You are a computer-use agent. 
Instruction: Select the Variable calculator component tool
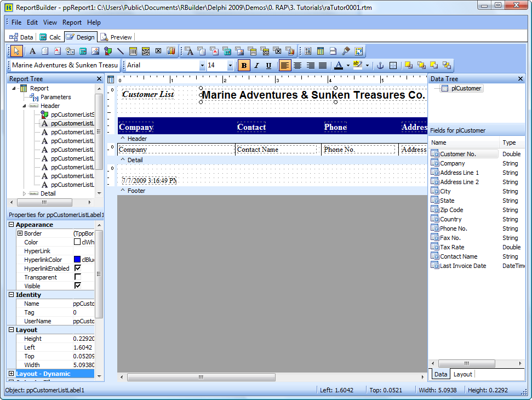[x=83, y=51]
